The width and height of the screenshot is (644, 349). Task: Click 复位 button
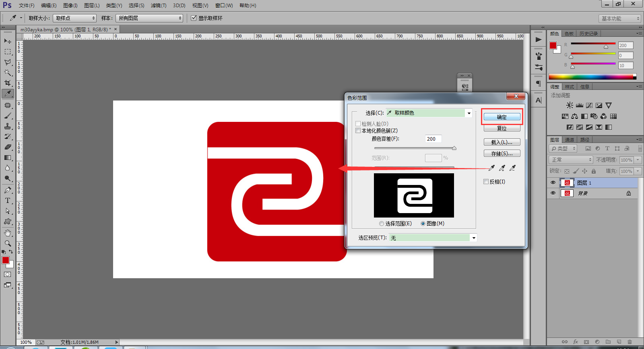click(502, 128)
